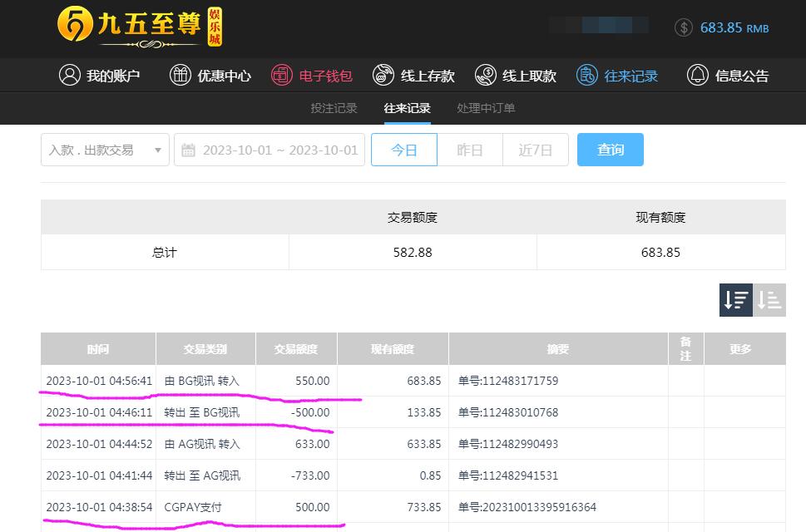
Task: Click the CGPAY支付 entry
Action: point(193,507)
